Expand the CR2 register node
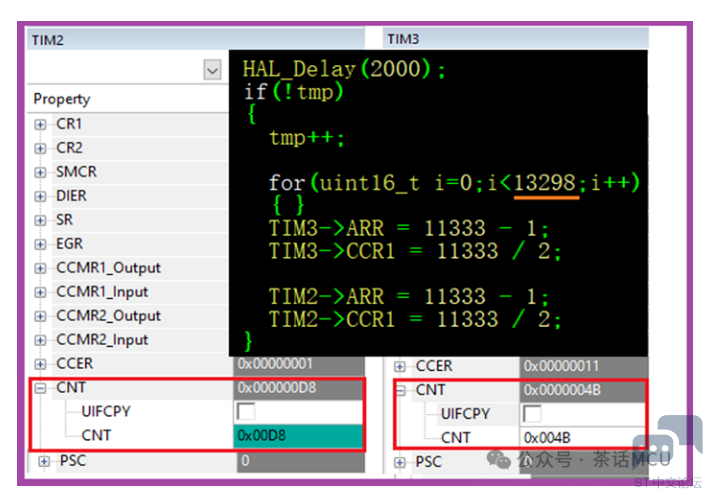Viewport: 711px width, 498px height. click(41, 148)
